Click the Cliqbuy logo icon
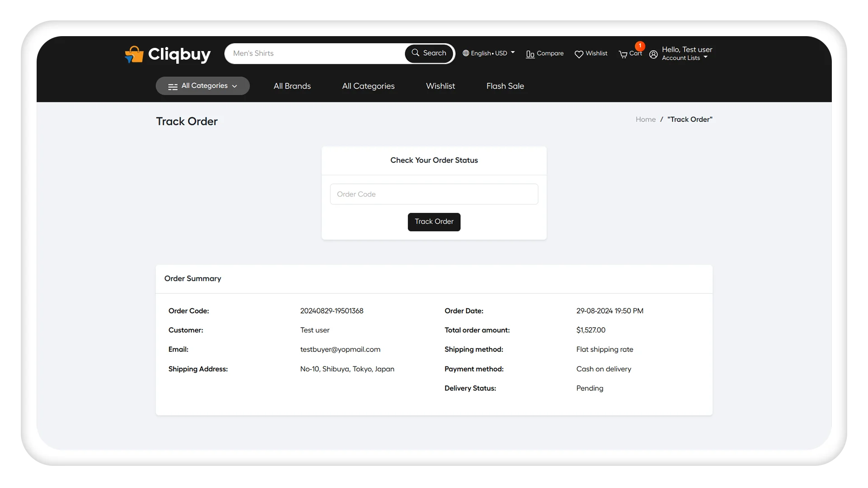The height and width of the screenshot is (488, 868). [x=133, y=54]
